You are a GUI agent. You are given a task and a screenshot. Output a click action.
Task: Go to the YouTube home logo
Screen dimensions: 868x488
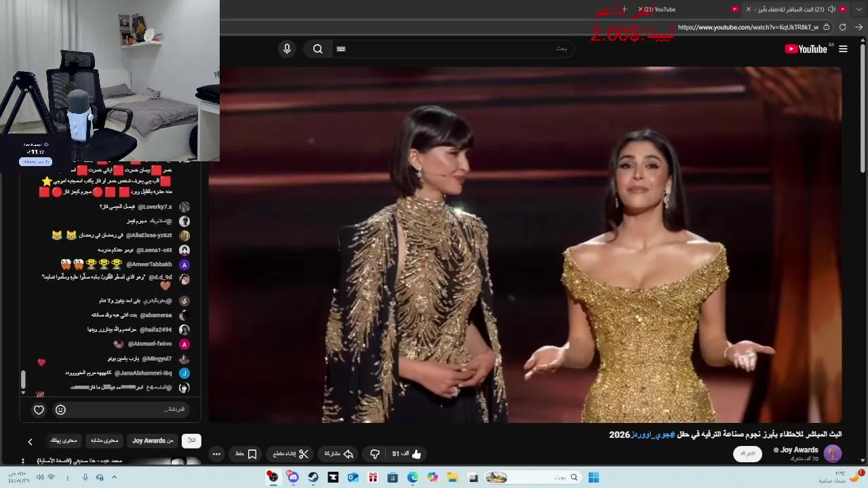(806, 49)
